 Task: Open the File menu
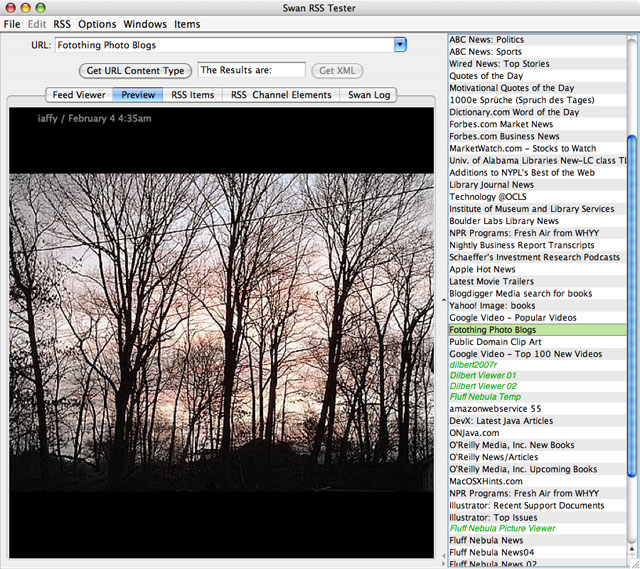tap(12, 24)
